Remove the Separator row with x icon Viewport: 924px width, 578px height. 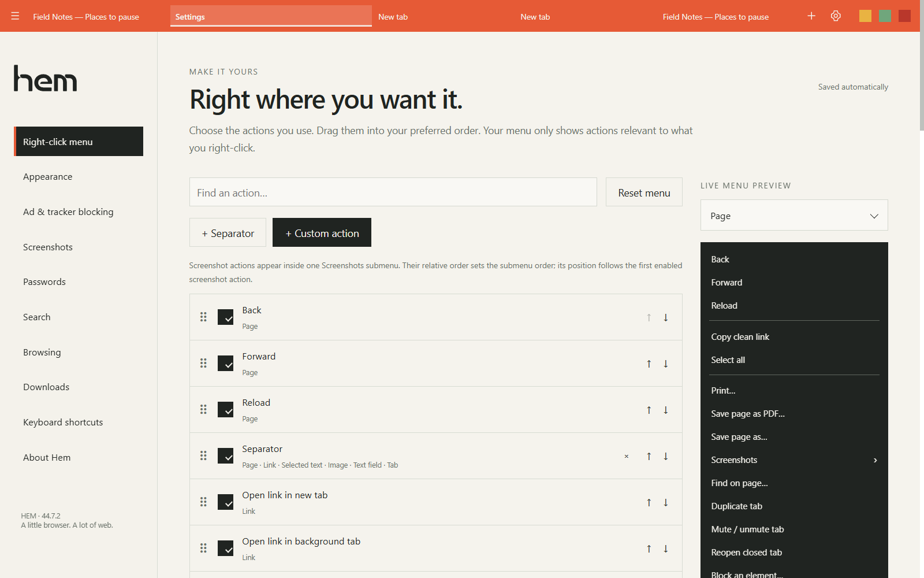[x=627, y=456]
